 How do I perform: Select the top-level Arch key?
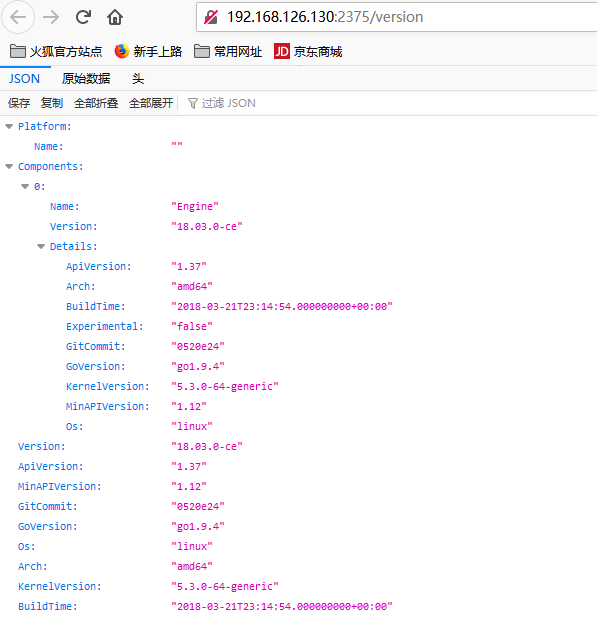pos(33,567)
